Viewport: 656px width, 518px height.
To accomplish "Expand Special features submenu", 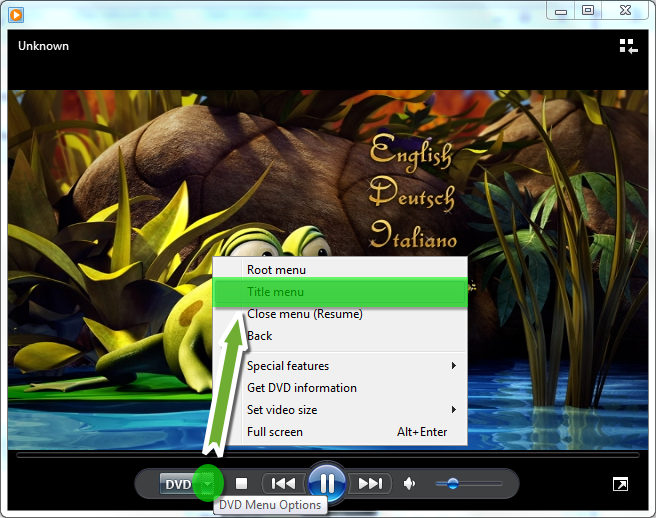I will [340, 366].
